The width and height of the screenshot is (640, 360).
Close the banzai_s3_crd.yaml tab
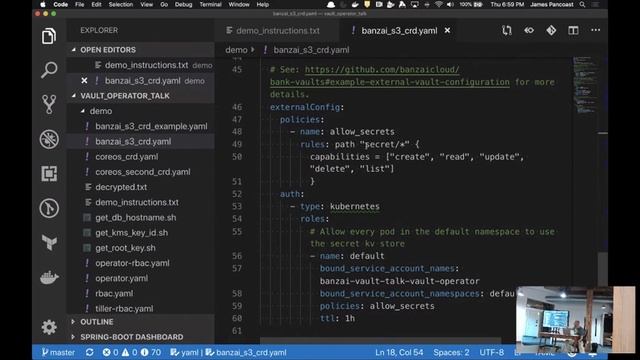[x=447, y=31]
